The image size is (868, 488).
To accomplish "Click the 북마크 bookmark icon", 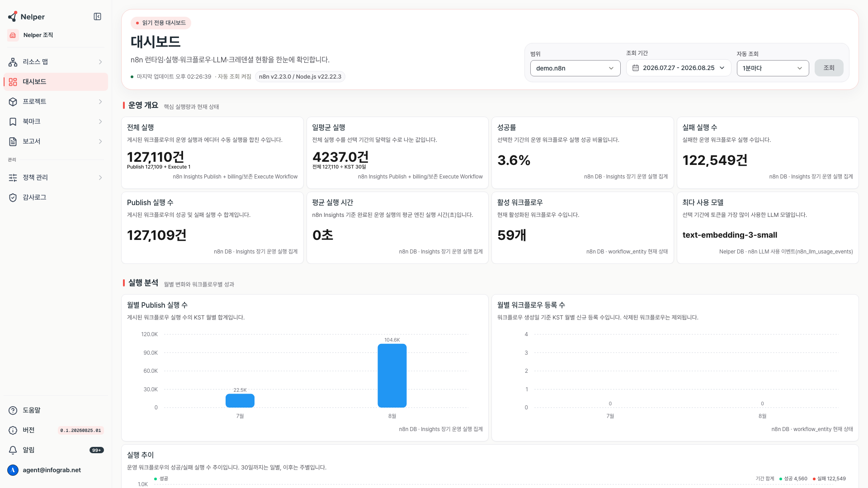I will (x=13, y=122).
